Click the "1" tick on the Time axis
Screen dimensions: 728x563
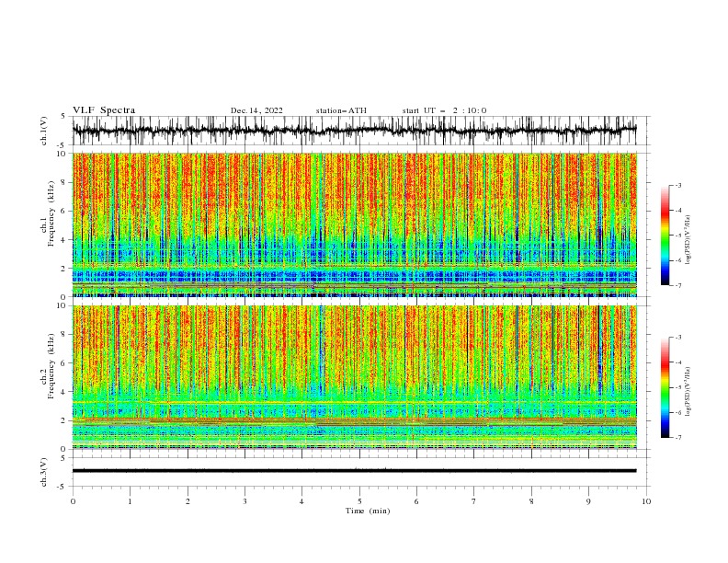point(130,501)
